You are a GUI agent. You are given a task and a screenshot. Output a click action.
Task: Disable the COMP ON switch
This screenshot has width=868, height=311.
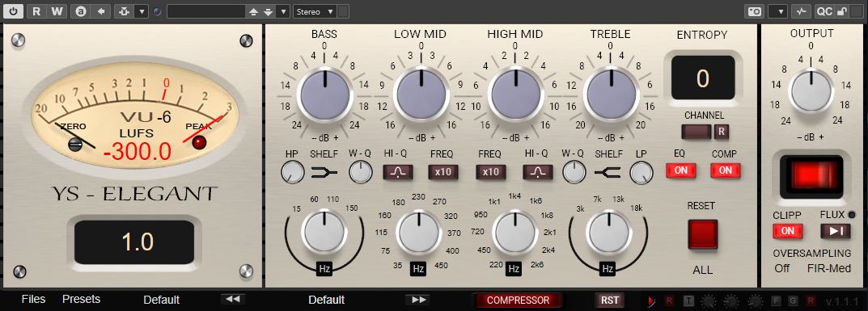725,170
